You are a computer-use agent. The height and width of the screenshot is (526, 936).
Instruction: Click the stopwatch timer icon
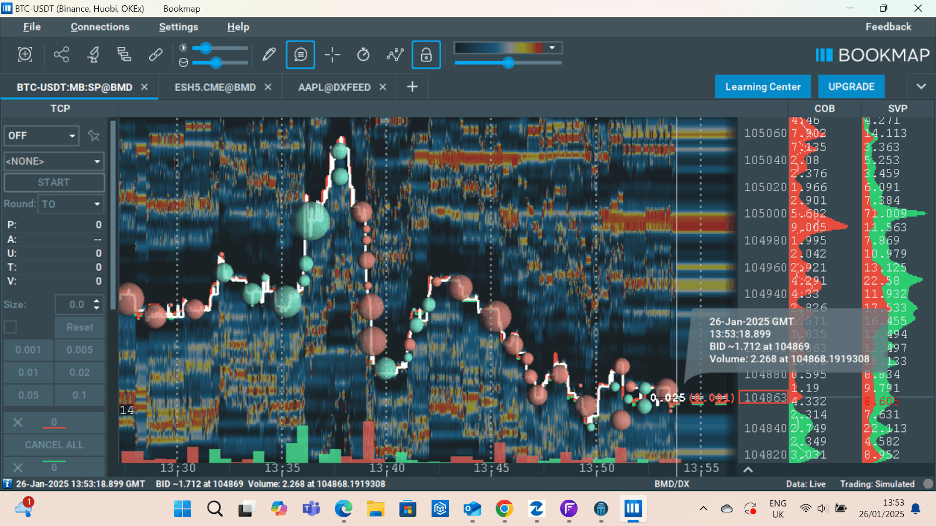363,54
